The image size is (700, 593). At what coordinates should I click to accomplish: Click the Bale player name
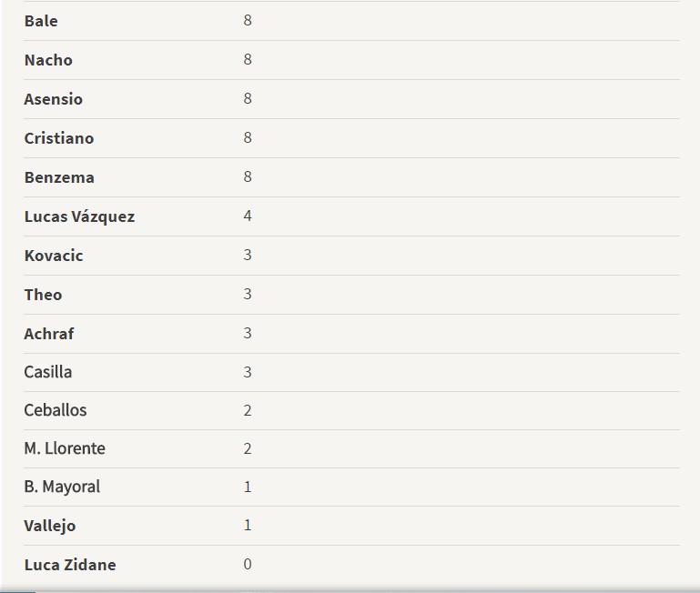pyautogui.click(x=41, y=21)
